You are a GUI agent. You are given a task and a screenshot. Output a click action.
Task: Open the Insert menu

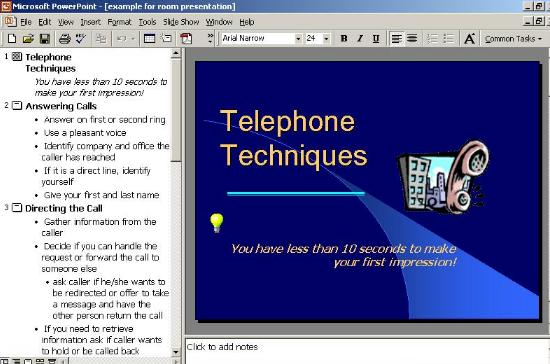90,22
